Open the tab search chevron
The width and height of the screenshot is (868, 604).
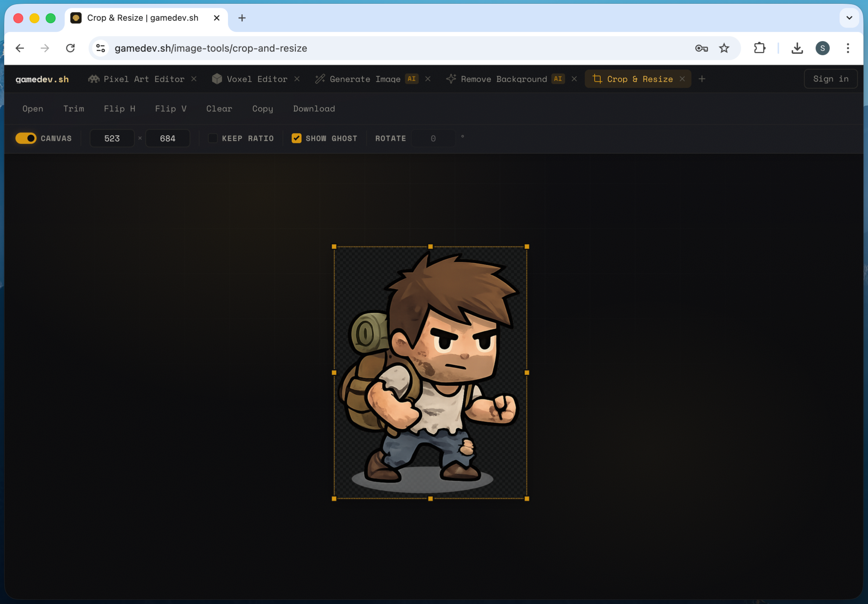click(x=849, y=18)
